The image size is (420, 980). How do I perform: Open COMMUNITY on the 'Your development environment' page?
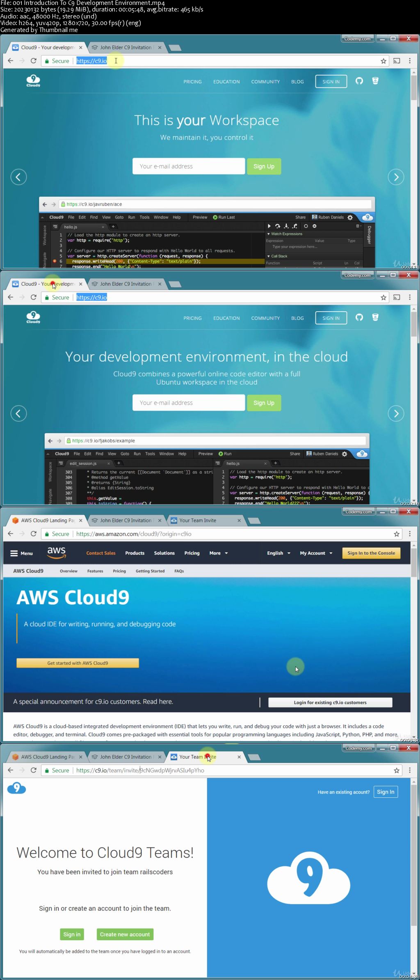click(x=265, y=318)
